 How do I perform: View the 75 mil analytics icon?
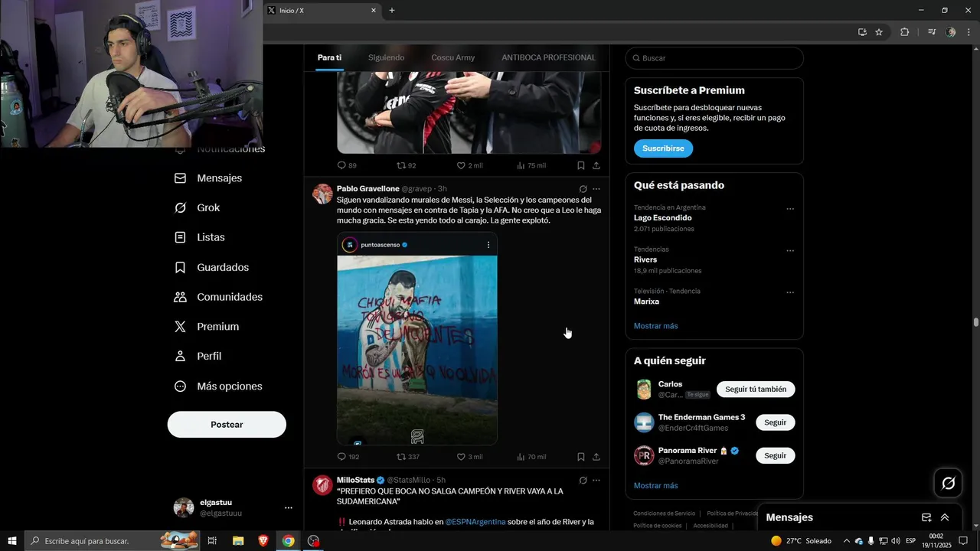[521, 165]
